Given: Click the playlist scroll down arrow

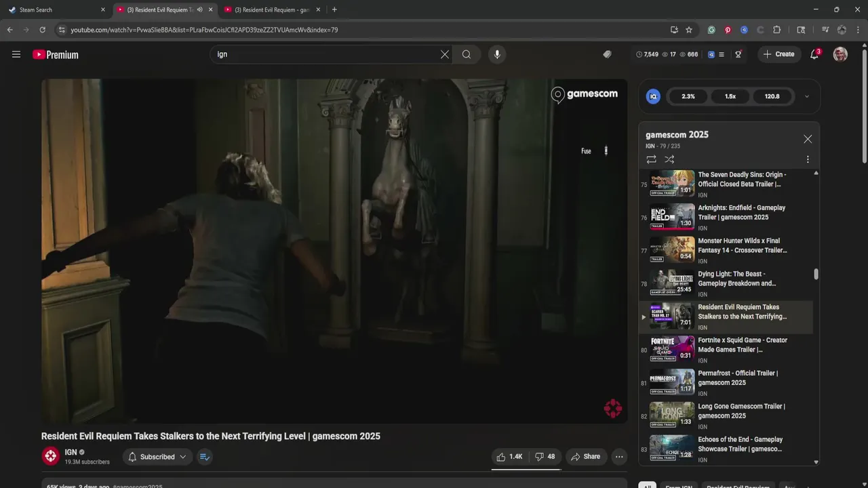Looking at the screenshot, I should pyautogui.click(x=816, y=462).
